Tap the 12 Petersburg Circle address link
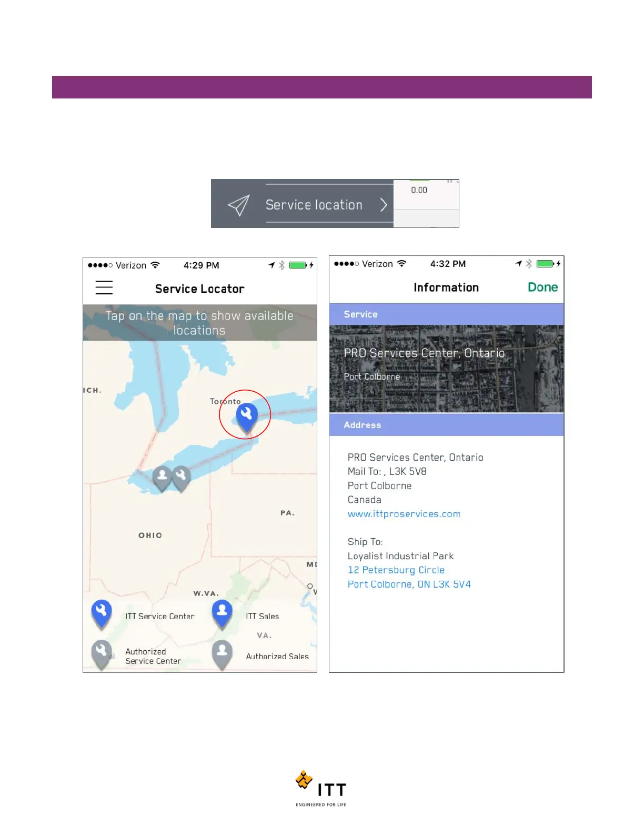644x834 pixels. coord(396,570)
